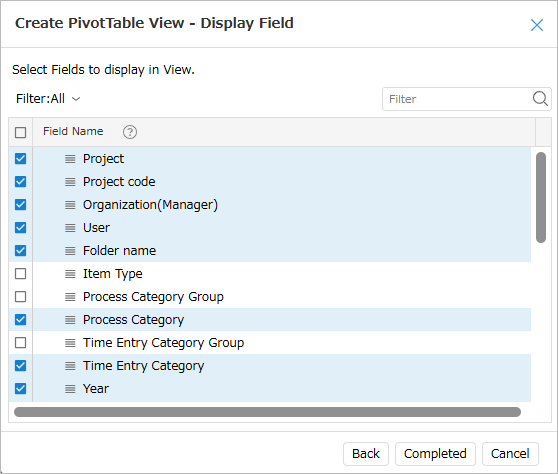Click the Field Name column header
This screenshot has height=474, width=558.
point(73,131)
